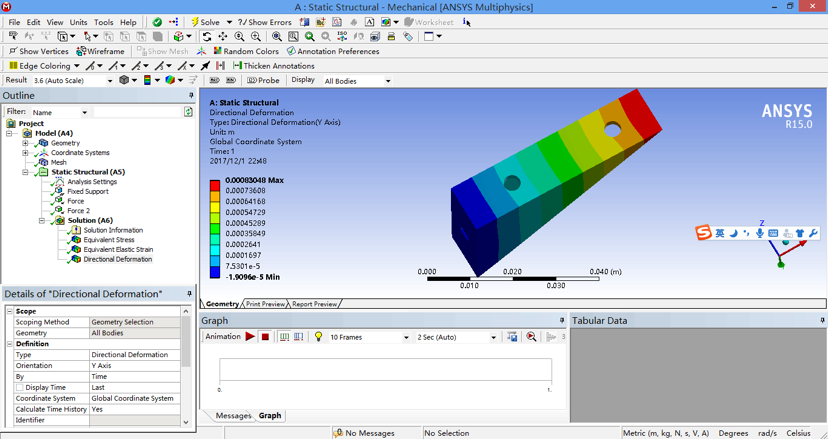Select Equivalent Elastic Strain result
This screenshot has width=828, height=439.
tap(118, 249)
